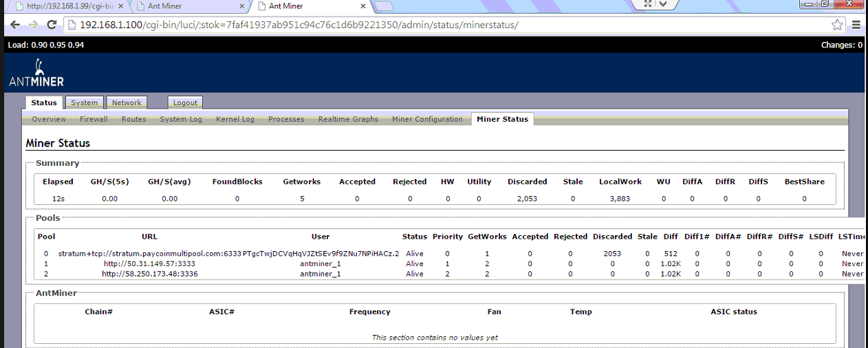Click the Logout tab
868x348 pixels.
point(185,102)
